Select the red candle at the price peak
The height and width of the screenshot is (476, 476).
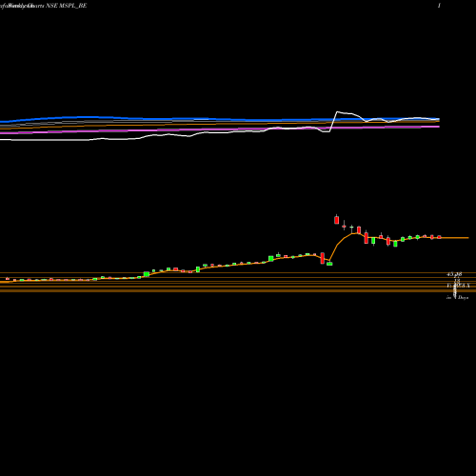(x=337, y=219)
